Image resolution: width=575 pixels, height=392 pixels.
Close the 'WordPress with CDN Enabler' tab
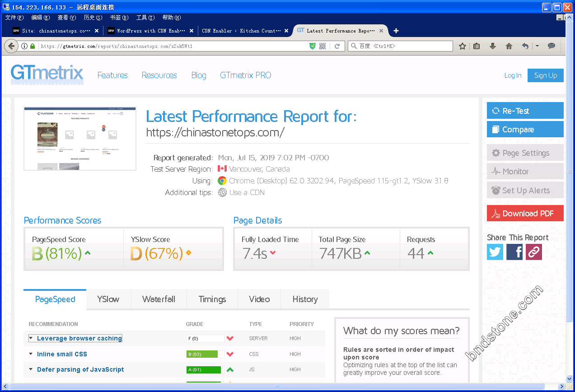tap(192, 31)
